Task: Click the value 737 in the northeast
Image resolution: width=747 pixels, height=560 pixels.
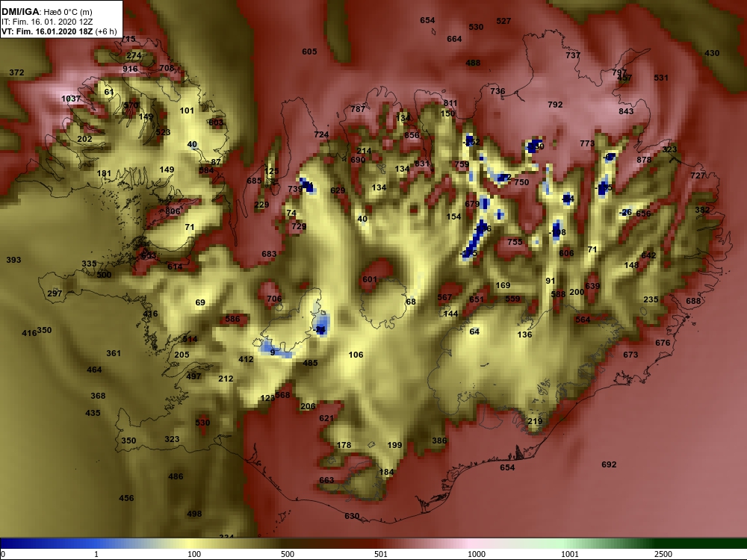Action: click(x=573, y=55)
